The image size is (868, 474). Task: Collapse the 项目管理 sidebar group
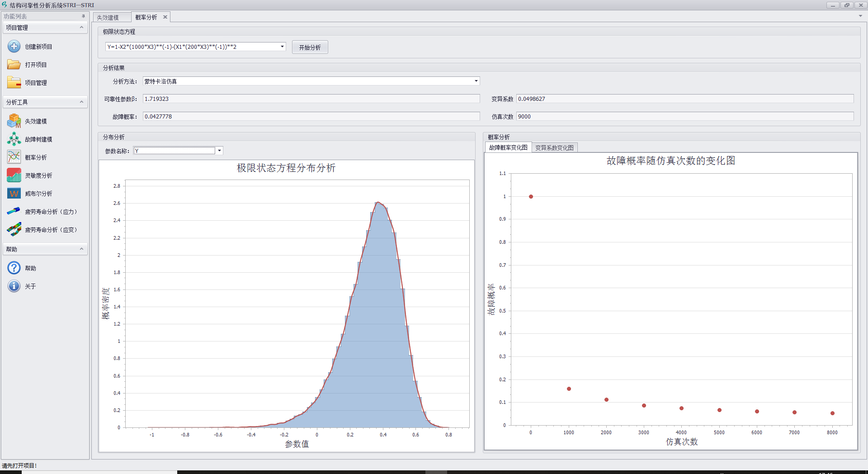point(81,28)
